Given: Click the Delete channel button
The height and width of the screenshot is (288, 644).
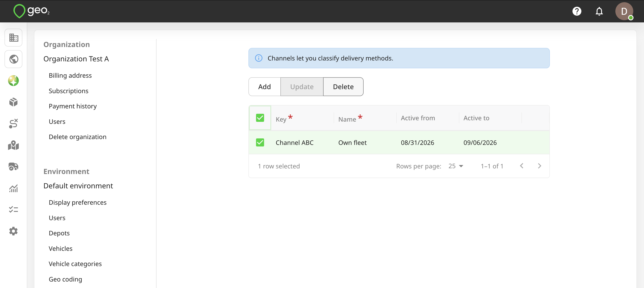Looking at the screenshot, I should [343, 87].
